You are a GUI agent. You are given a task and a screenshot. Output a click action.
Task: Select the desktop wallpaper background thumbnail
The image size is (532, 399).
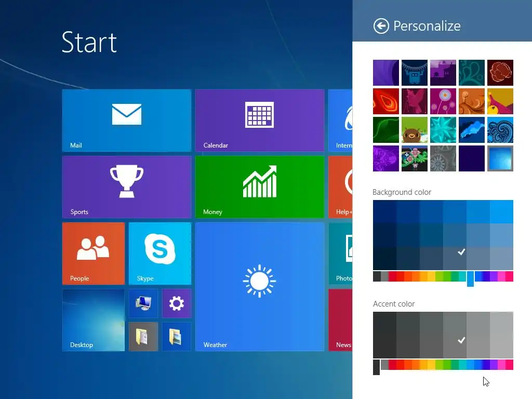click(500, 158)
